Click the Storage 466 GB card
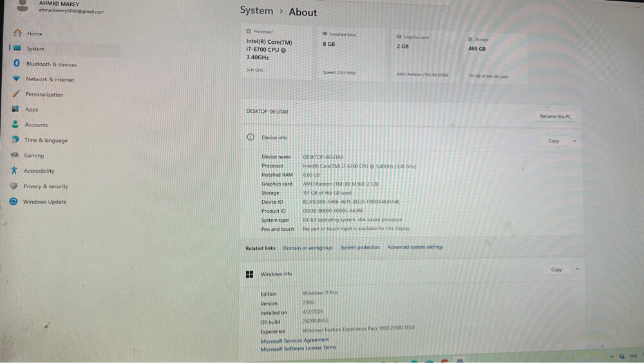This screenshot has height=363, width=644. [495, 59]
